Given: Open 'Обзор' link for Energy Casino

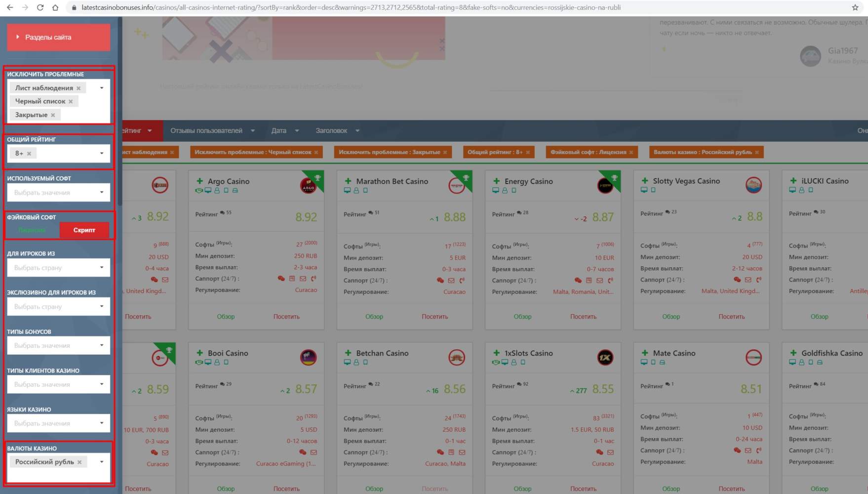Looking at the screenshot, I should click(522, 317).
